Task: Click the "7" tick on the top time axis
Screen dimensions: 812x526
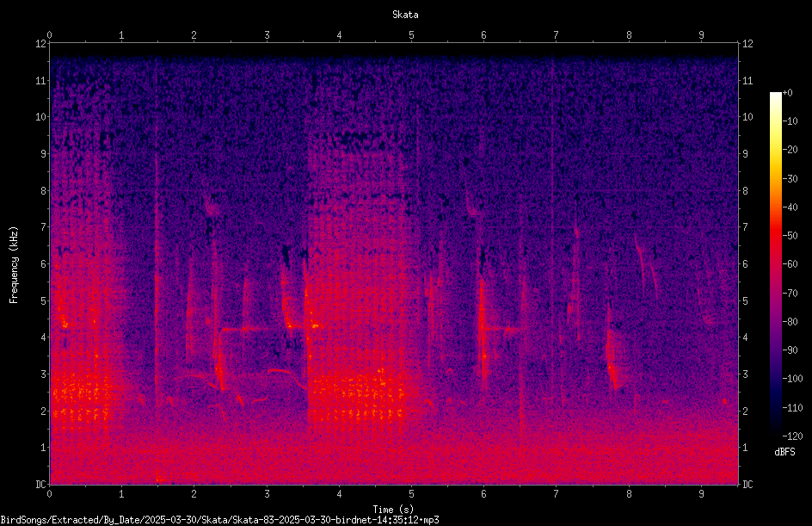Action: pos(557,35)
